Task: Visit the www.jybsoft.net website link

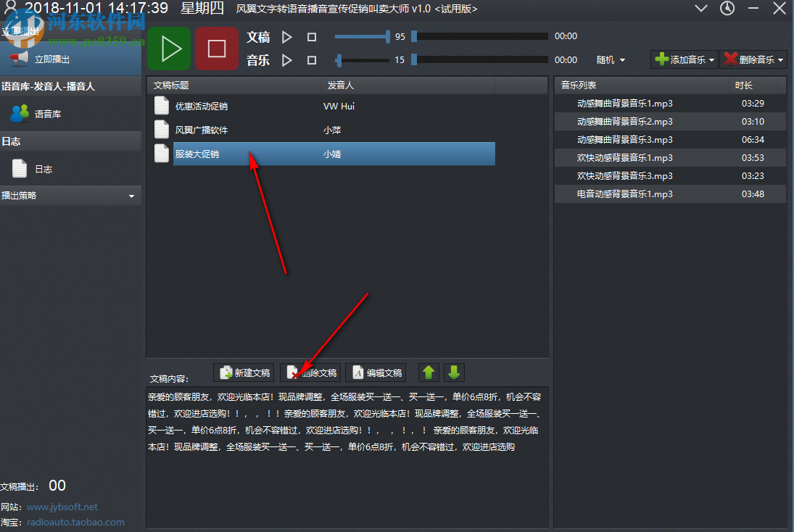Action: pos(62,507)
